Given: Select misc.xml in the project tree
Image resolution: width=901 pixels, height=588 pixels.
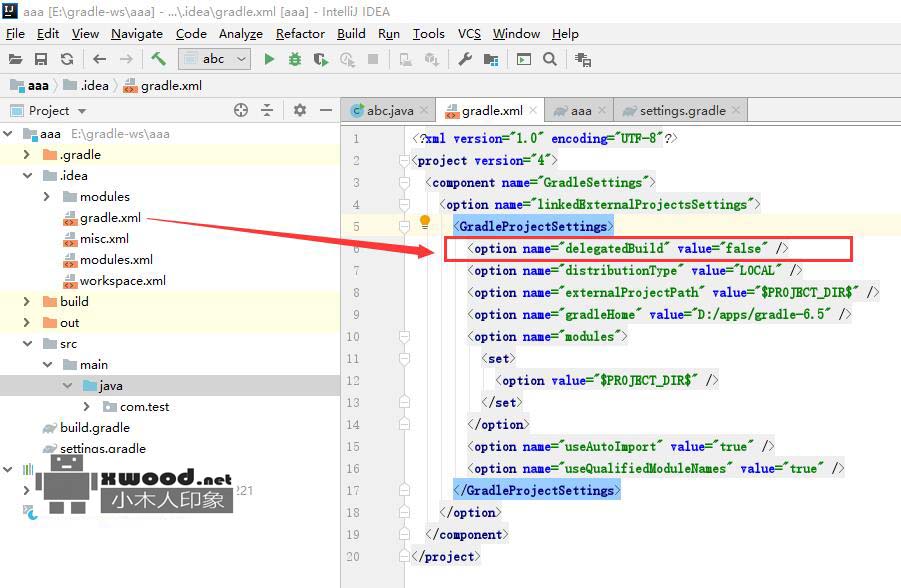Looking at the screenshot, I should coord(104,239).
